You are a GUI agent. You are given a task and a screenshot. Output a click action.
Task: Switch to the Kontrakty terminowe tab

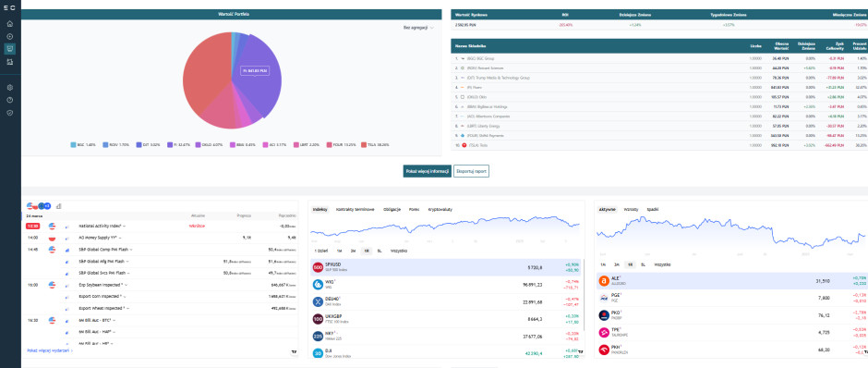click(356, 210)
